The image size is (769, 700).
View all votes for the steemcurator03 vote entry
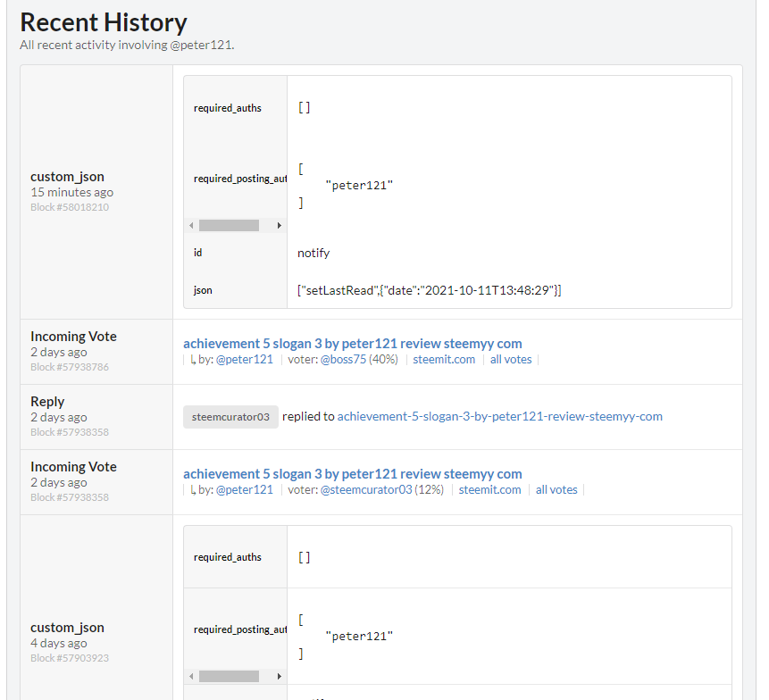(x=556, y=490)
